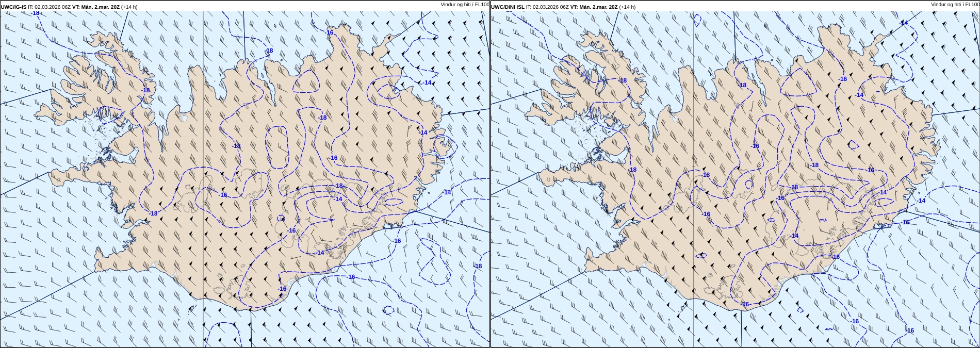Click the UWC/DINI ISL title in right map

(508, 7)
